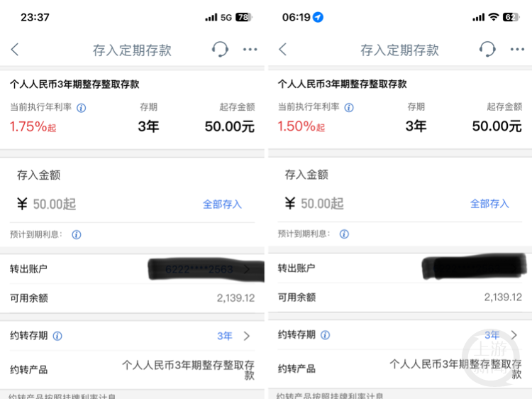The width and height of the screenshot is (532, 399).
Task: Expand 转出账户 account selector on left screen
Action: pos(246,269)
